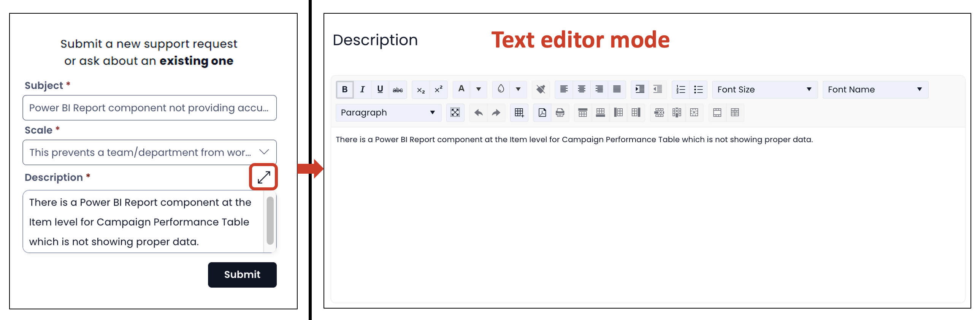
Task: Click the select all icon
Action: coord(455,112)
